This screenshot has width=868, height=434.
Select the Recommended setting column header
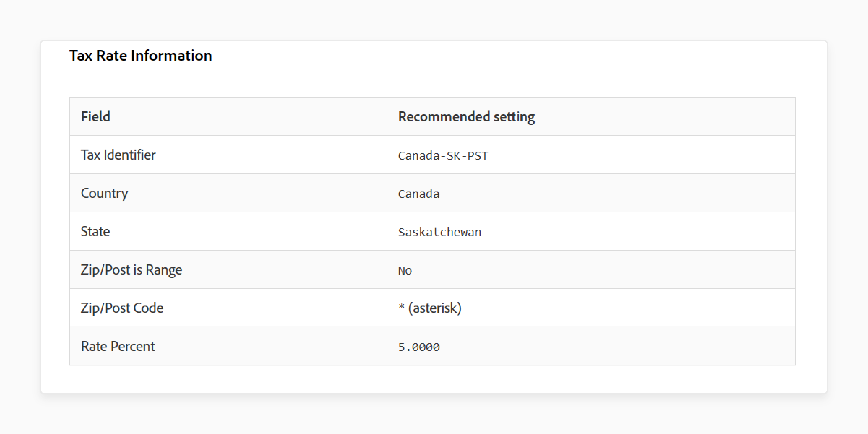466,116
